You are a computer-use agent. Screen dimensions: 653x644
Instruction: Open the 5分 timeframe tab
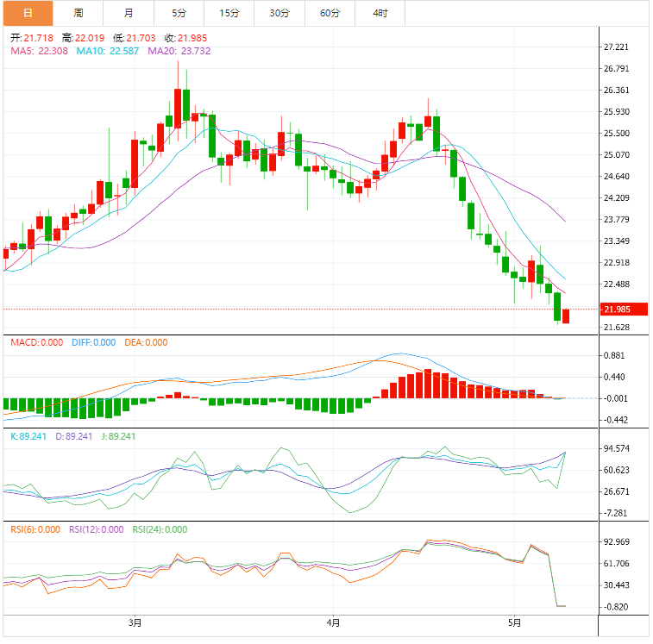[x=179, y=13]
